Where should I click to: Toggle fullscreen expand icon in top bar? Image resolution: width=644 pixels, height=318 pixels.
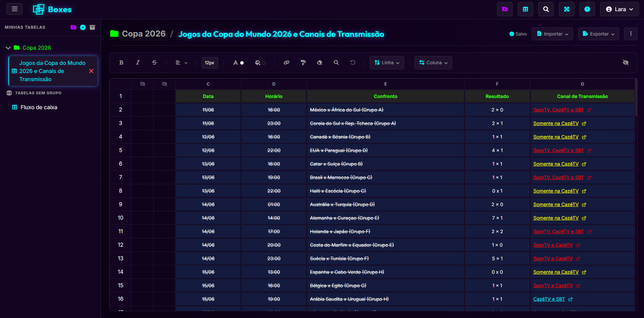[567, 9]
